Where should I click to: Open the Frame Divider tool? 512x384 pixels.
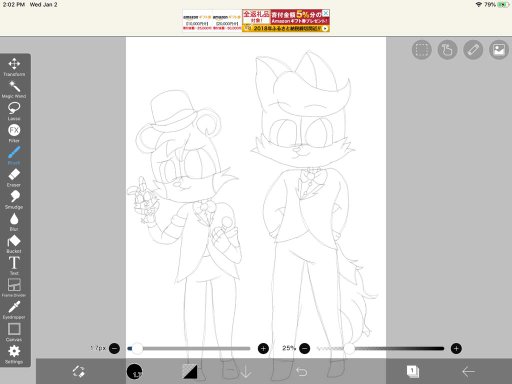pyautogui.click(x=14, y=288)
